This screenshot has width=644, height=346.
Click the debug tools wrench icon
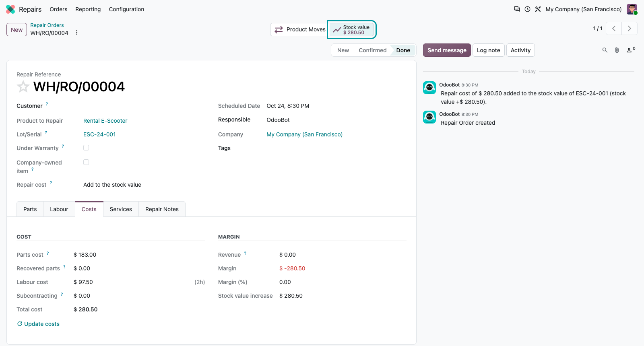tap(538, 9)
